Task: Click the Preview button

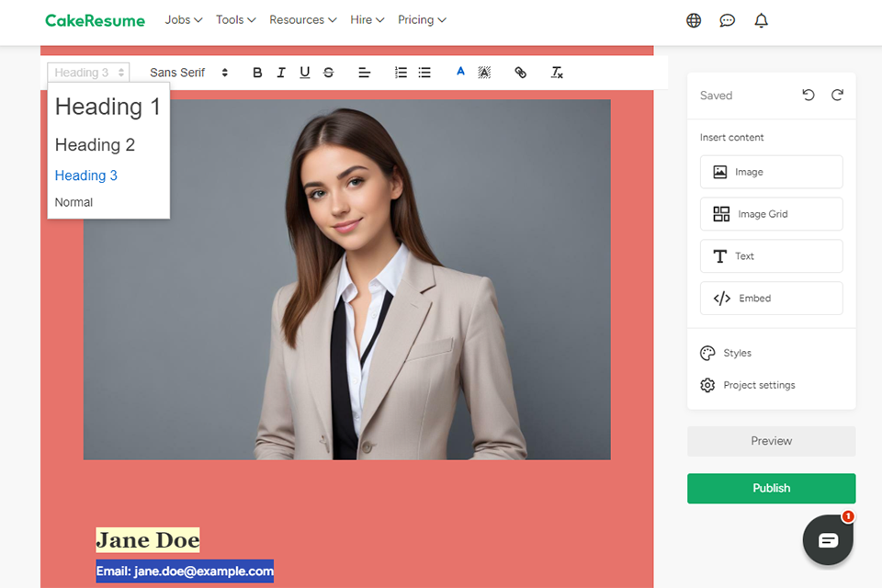Action: (x=771, y=441)
